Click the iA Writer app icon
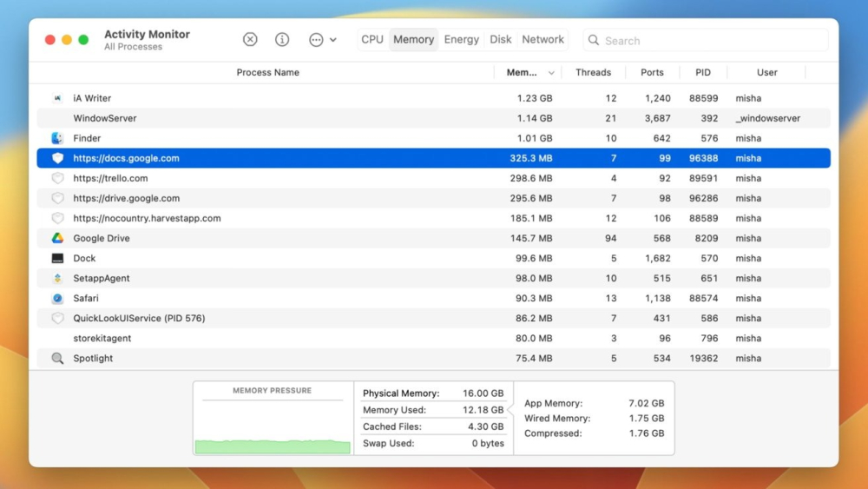The image size is (868, 489). (x=57, y=98)
